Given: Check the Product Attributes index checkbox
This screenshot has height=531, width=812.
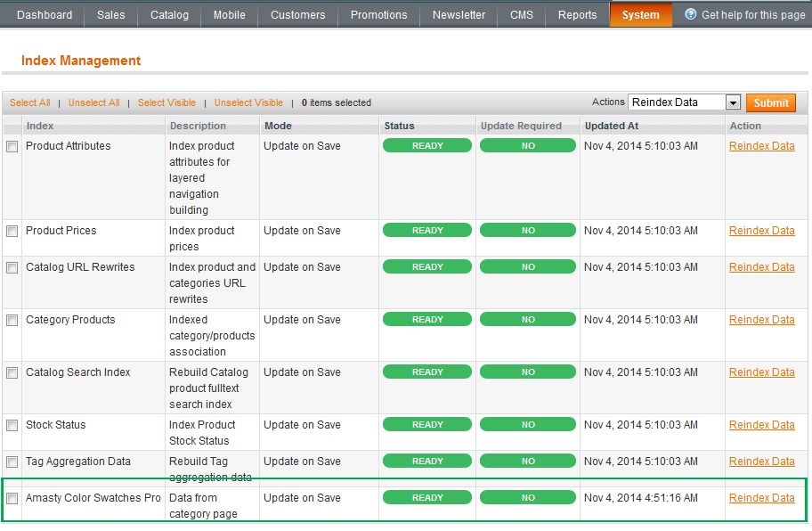Looking at the screenshot, I should [x=12, y=147].
